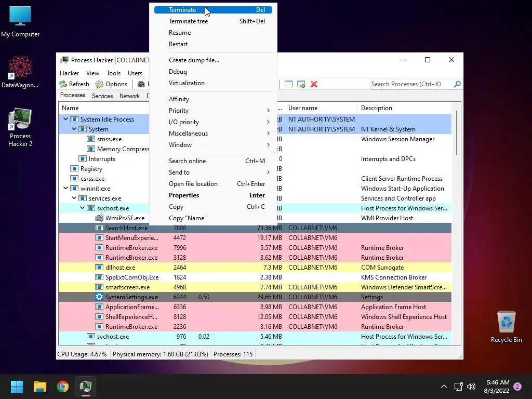532x399 pixels.
Task: Open the Windows Start button
Action: [17, 387]
